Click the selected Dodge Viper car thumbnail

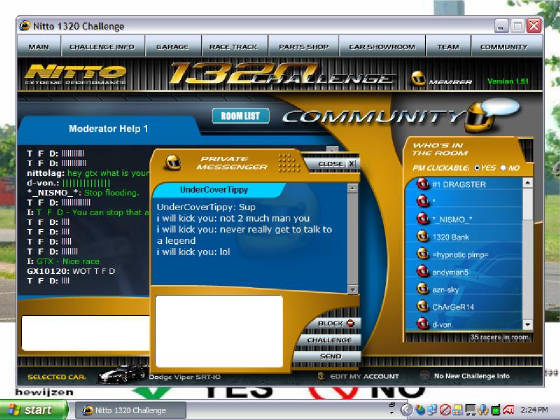pyautogui.click(x=122, y=375)
